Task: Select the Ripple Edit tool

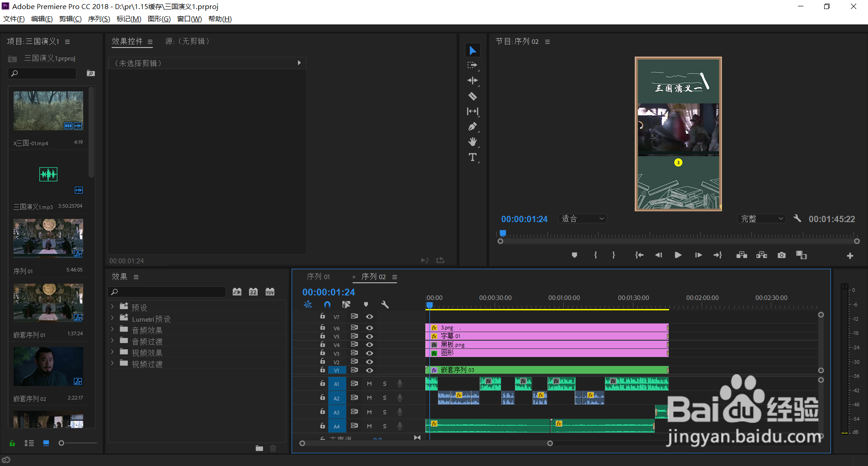Action: [x=472, y=81]
